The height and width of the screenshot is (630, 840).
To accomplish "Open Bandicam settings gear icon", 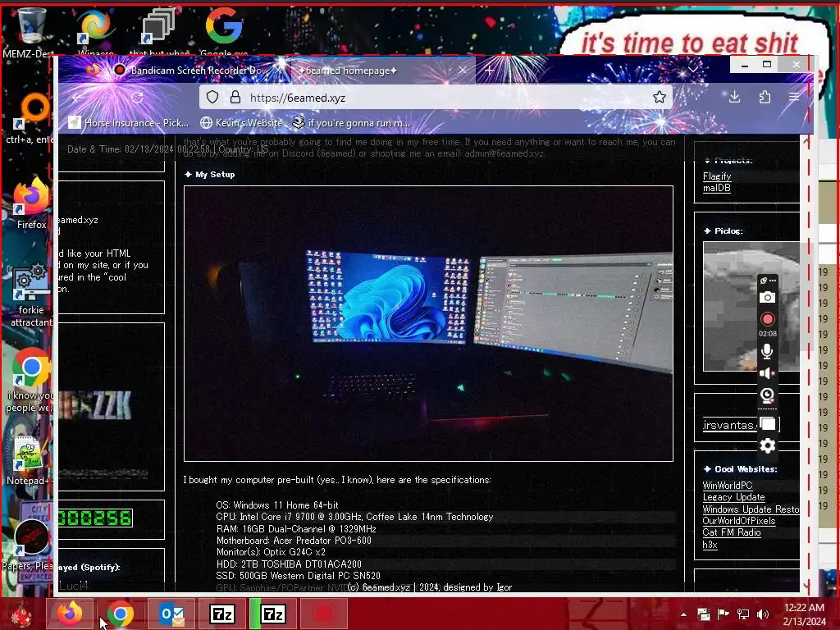I will pyautogui.click(x=768, y=445).
